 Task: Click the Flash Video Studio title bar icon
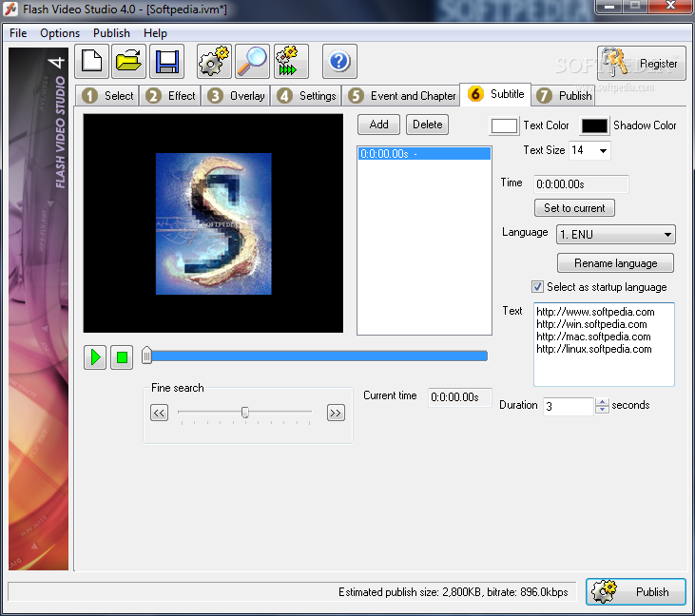[x=10, y=9]
